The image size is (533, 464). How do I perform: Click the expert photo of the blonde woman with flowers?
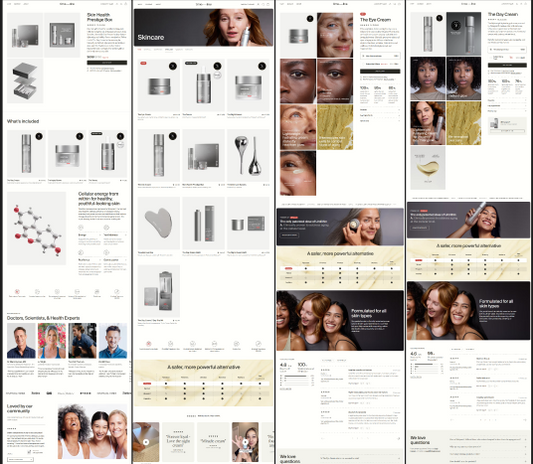tap(52, 341)
